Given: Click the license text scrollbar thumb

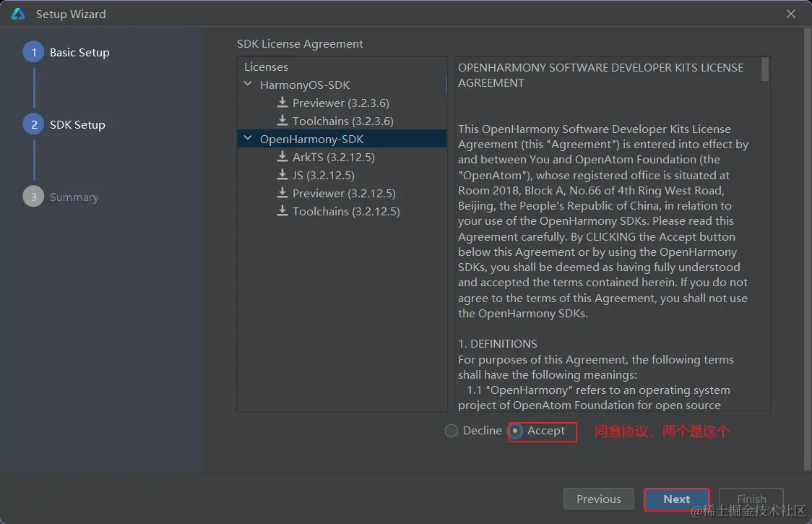Looking at the screenshot, I should tap(765, 69).
